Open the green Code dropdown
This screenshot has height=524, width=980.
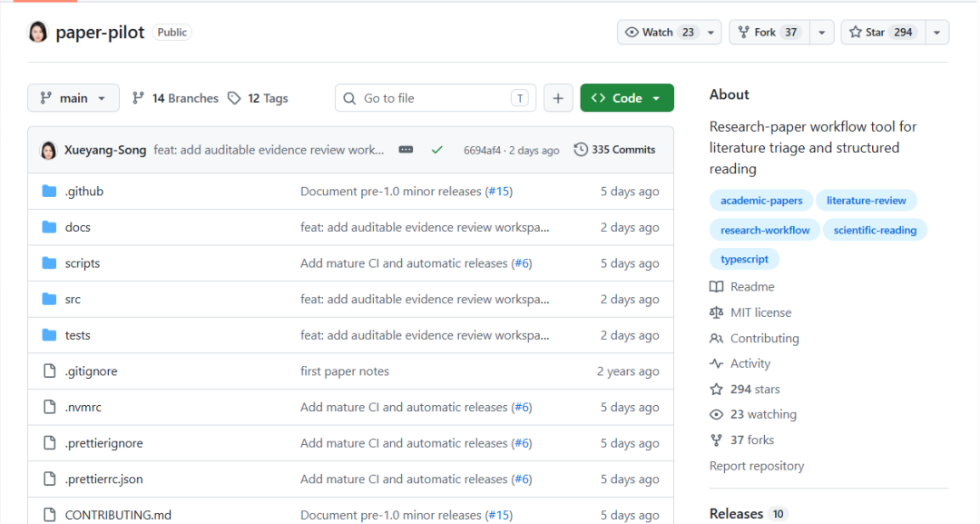tap(627, 98)
